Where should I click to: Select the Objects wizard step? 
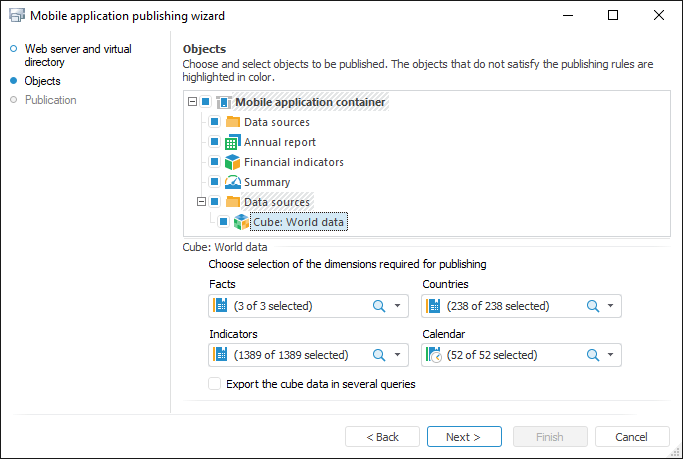(x=42, y=81)
